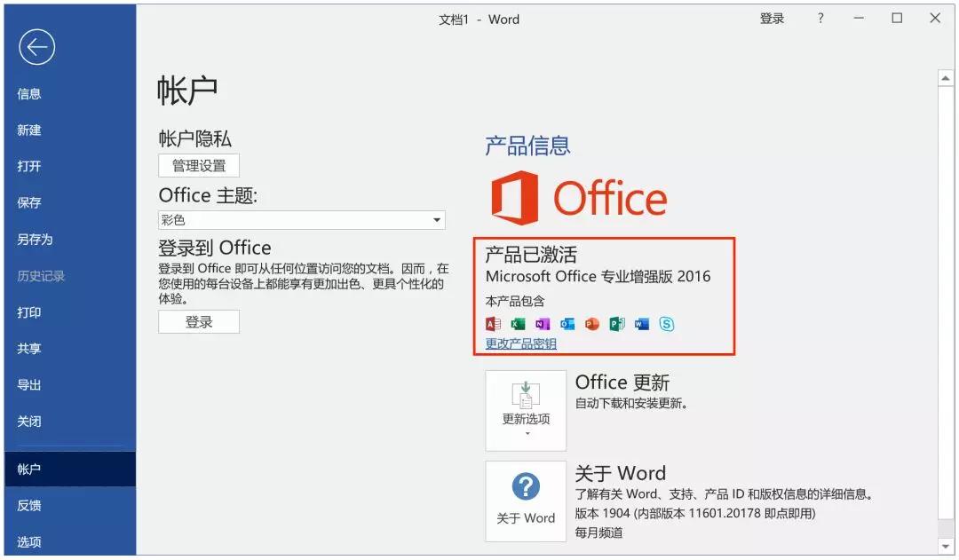
Task: Click the PowerPoint app icon
Action: click(592, 324)
